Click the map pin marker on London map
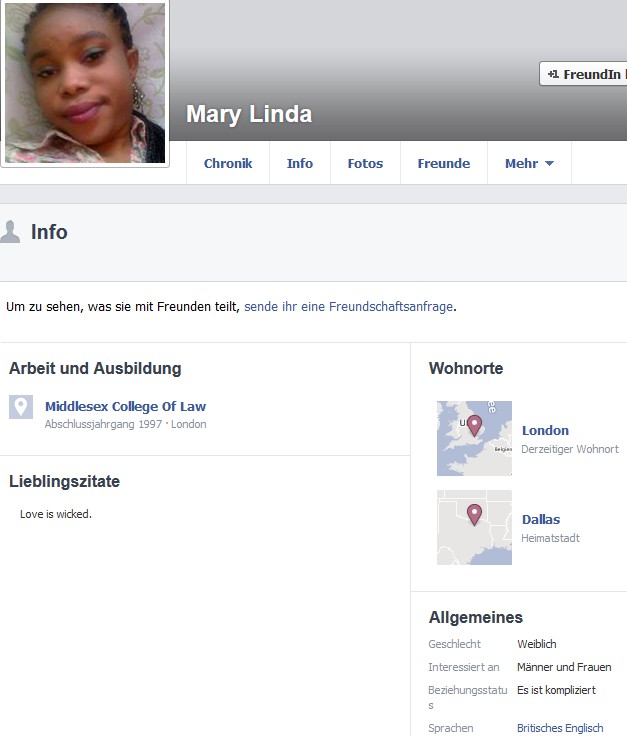 pyautogui.click(x=474, y=426)
